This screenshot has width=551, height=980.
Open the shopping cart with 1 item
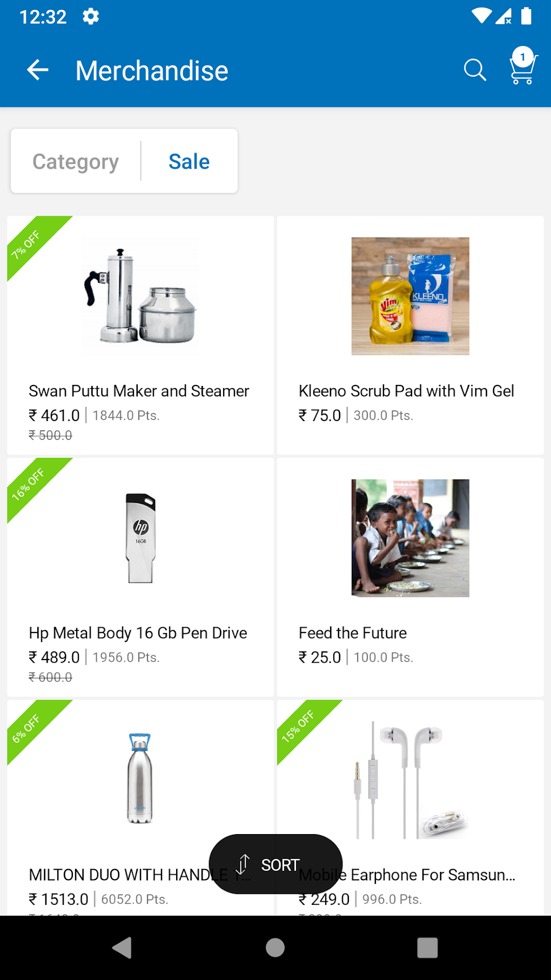[523, 66]
